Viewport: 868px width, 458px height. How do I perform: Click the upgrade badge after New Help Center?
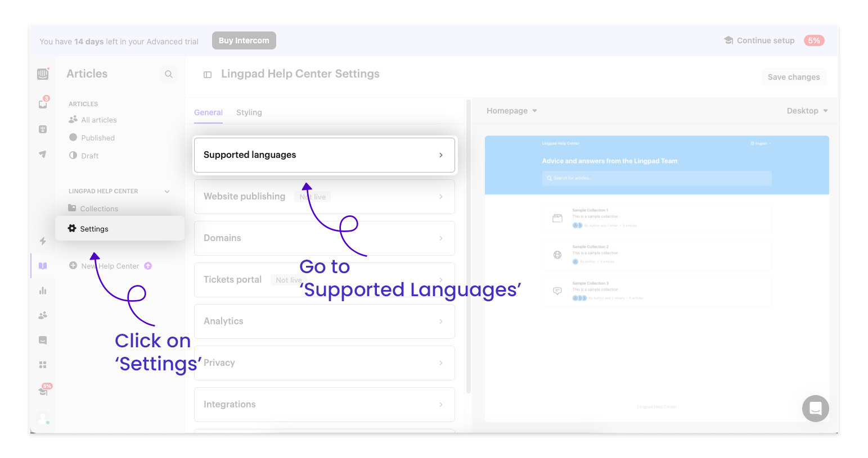click(148, 266)
